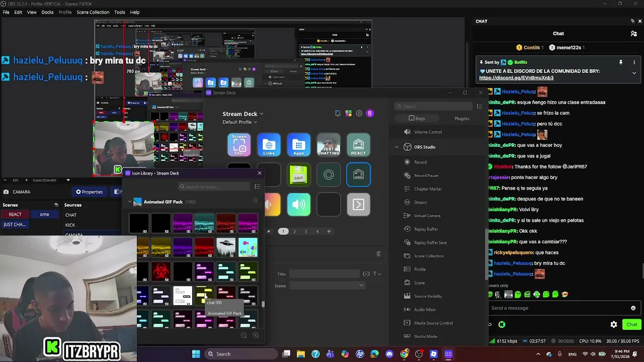Open Stream Deck notifications bell
This screenshot has width=644, height=362.
point(338,114)
